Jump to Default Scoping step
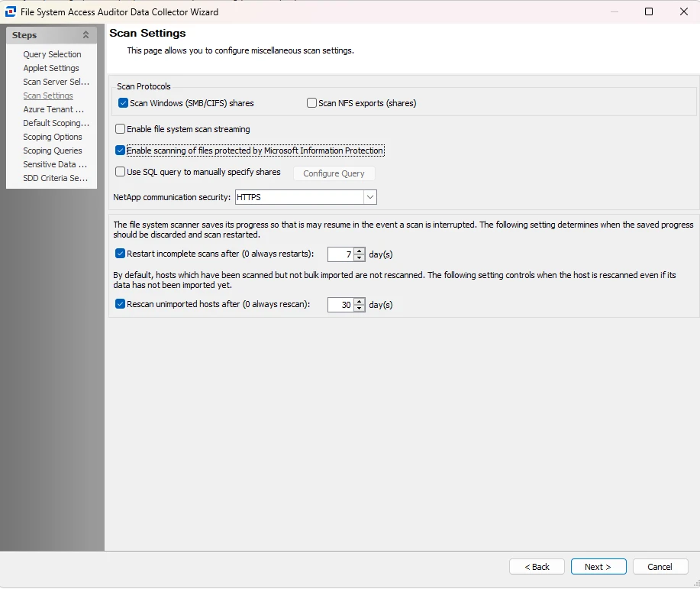Image resolution: width=700 pixels, height=589 pixels. click(x=56, y=123)
